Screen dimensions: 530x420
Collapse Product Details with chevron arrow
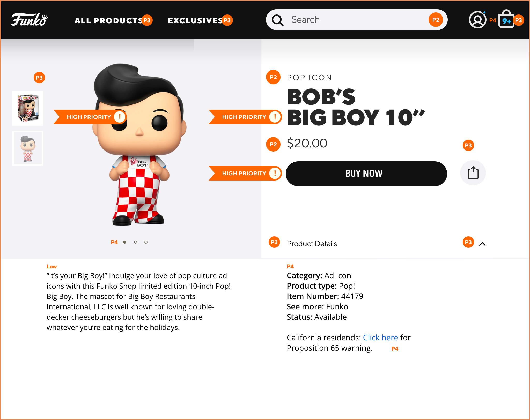click(482, 244)
